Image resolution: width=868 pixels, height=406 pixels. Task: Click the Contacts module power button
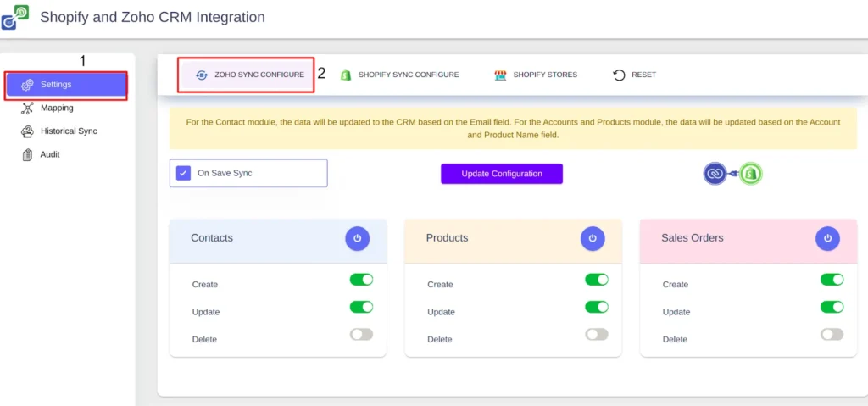pyautogui.click(x=358, y=238)
